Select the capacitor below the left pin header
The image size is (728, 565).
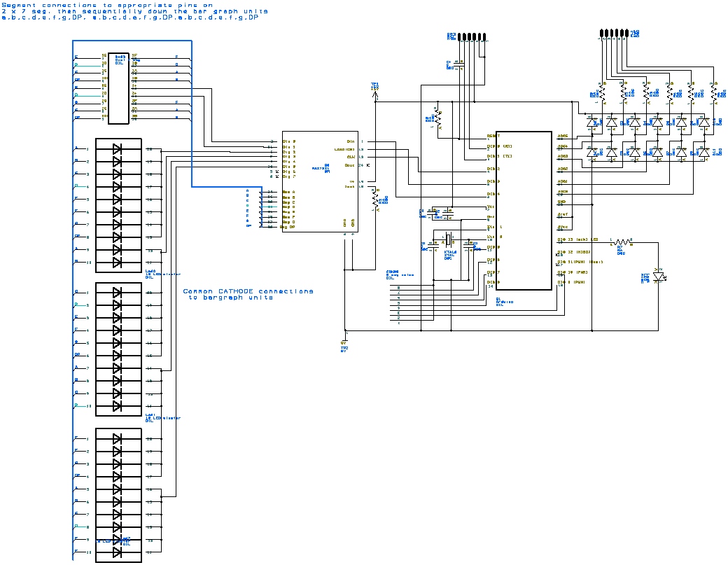pos(458,64)
